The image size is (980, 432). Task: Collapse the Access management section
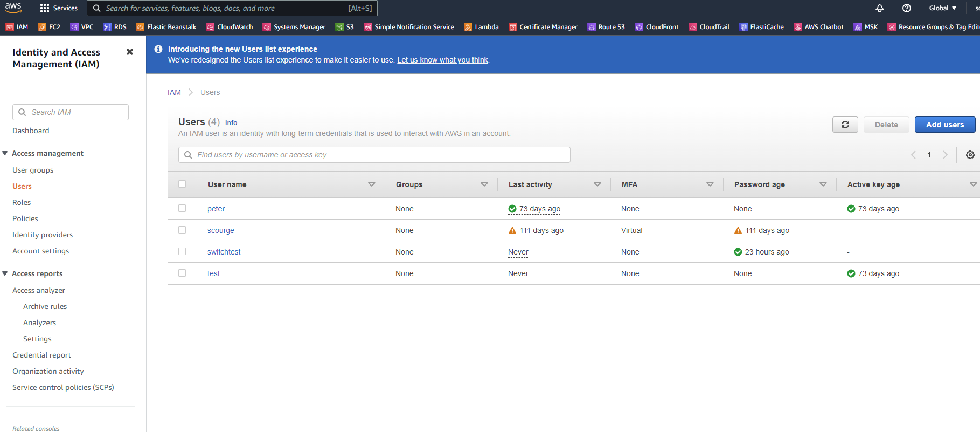pos(5,153)
